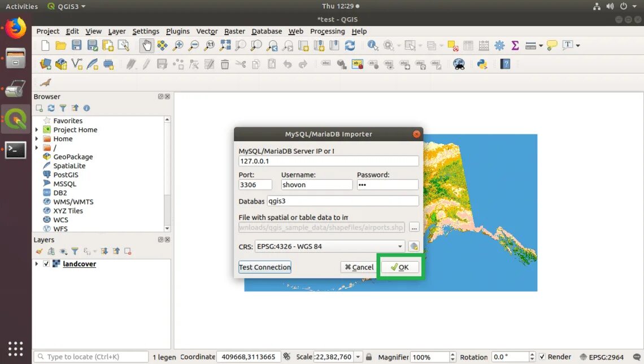Refresh the map canvas with toolbar icon
This screenshot has height=364, width=644.
point(350,45)
